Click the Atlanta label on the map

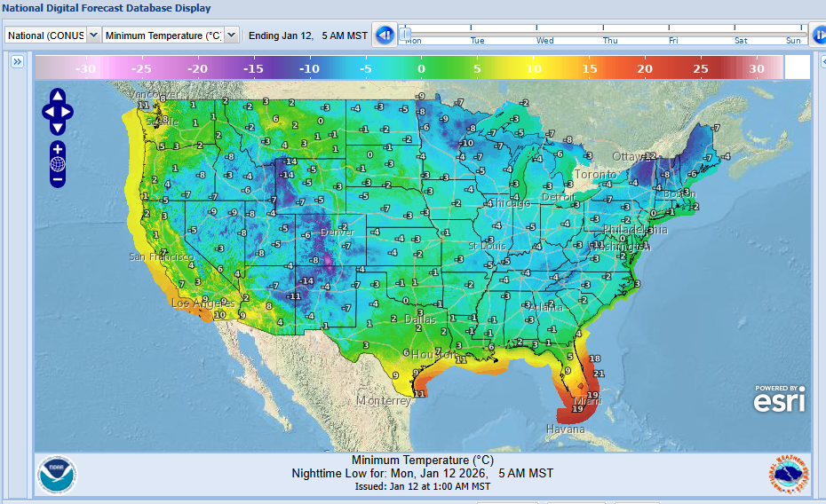[545, 307]
